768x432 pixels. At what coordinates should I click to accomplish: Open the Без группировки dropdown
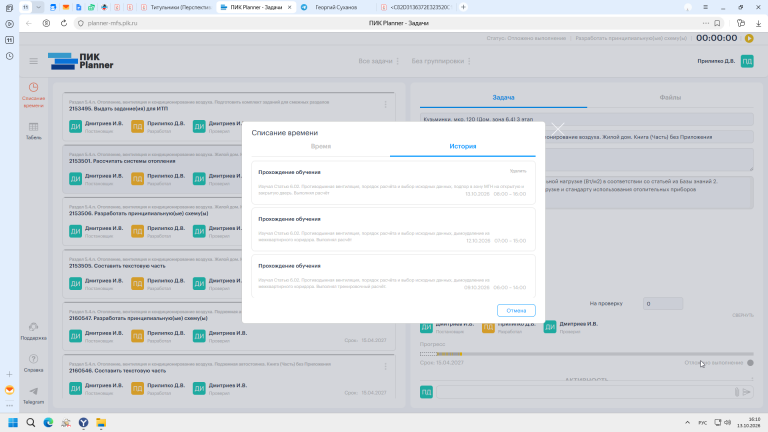pyautogui.click(x=441, y=61)
